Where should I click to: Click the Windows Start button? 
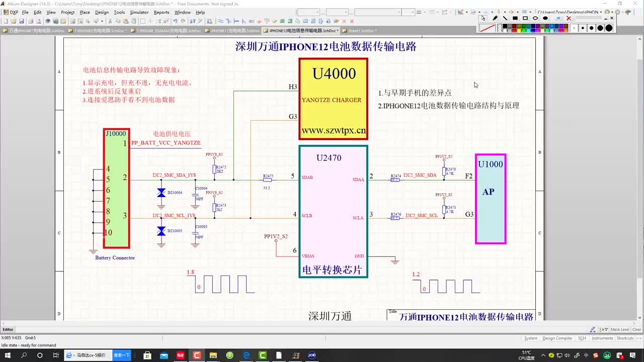(8, 355)
